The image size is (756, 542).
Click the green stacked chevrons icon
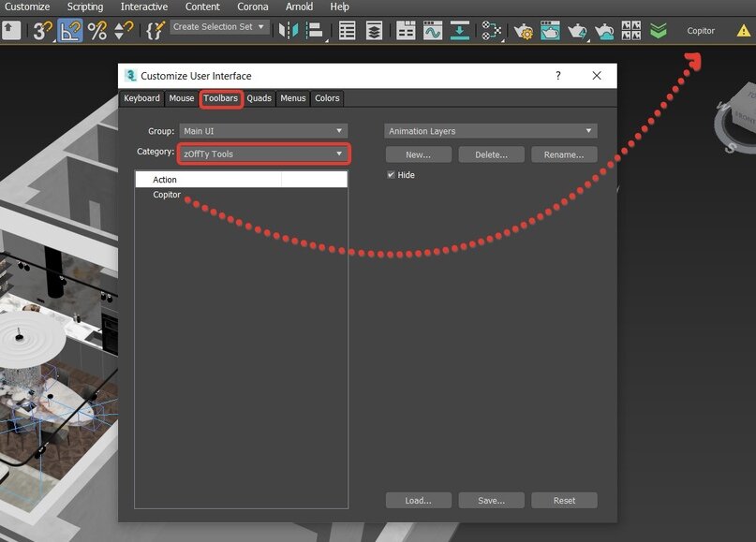(x=659, y=31)
